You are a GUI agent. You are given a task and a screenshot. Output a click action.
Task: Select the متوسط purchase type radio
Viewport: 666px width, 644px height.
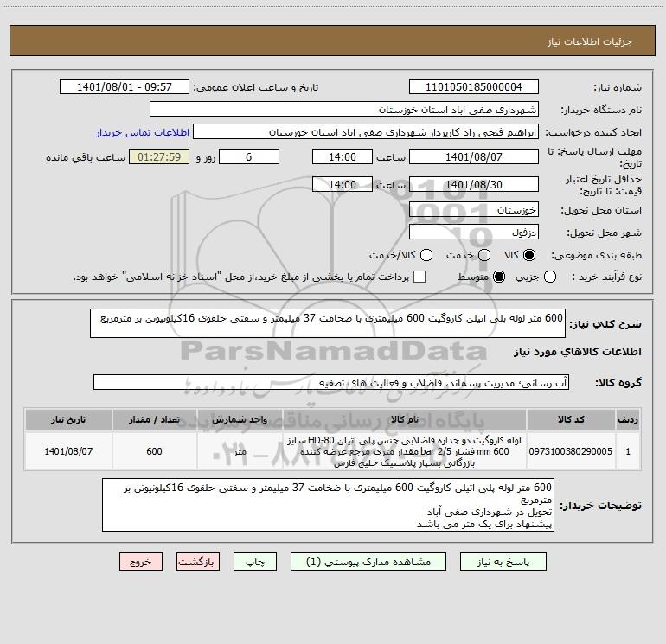(499, 277)
